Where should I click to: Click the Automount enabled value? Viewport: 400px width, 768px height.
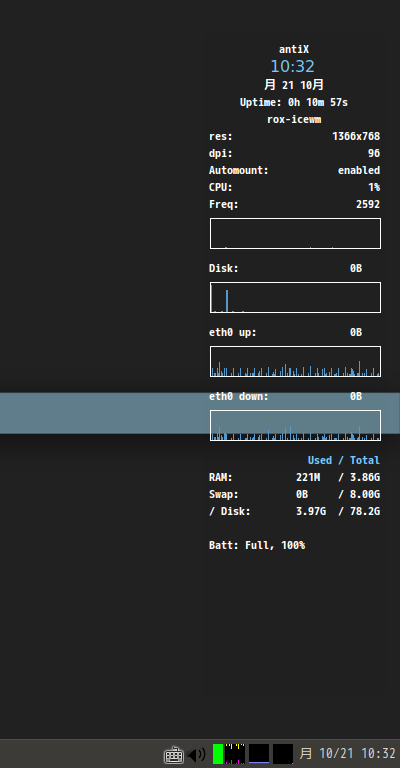[x=359, y=170]
